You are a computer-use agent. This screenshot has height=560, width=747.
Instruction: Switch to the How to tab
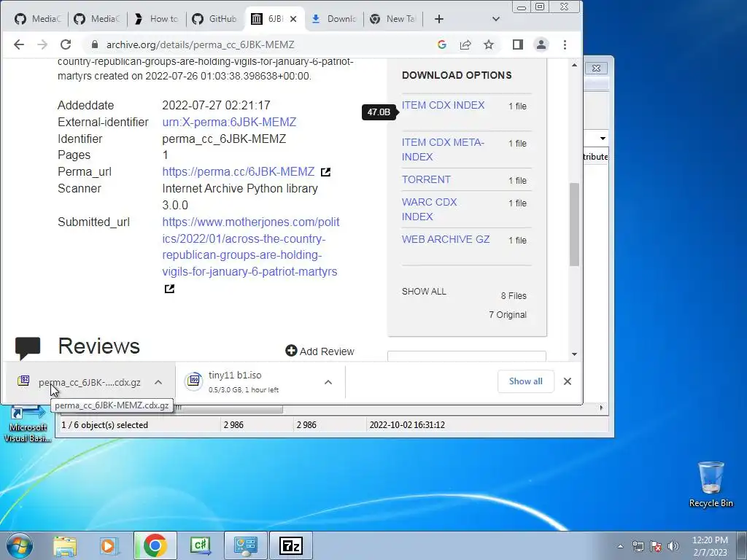pos(156,19)
